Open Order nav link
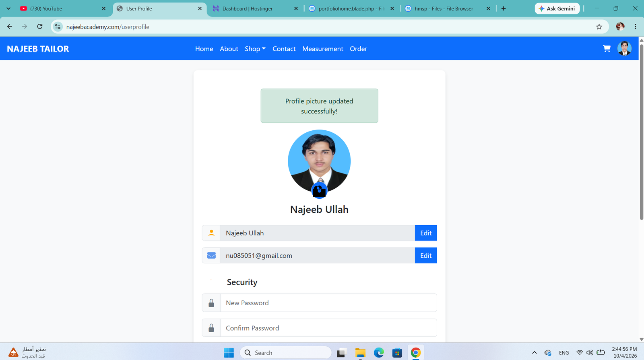 (x=358, y=49)
